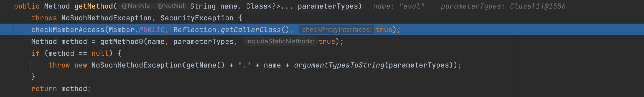Click the argumentTypesToString call
This screenshot has width=644, height=97.
[339, 65]
